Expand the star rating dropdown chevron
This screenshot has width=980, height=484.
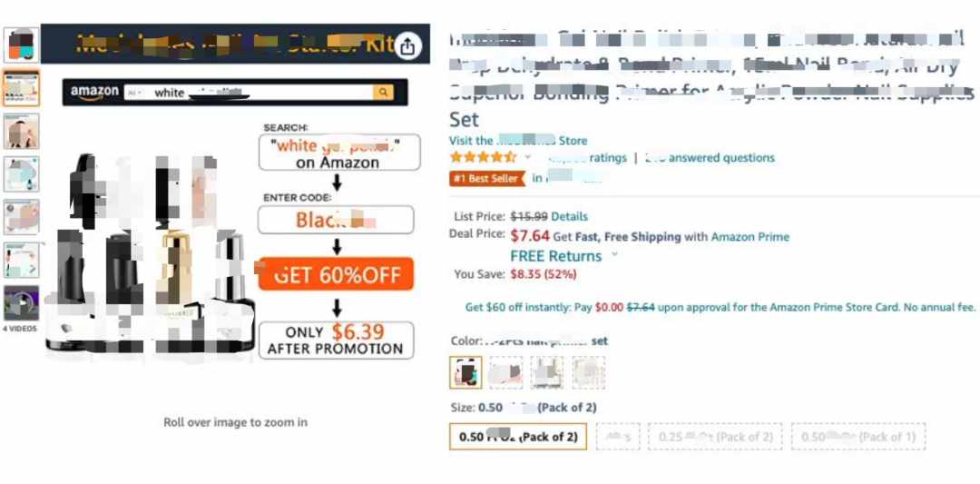pos(527,157)
